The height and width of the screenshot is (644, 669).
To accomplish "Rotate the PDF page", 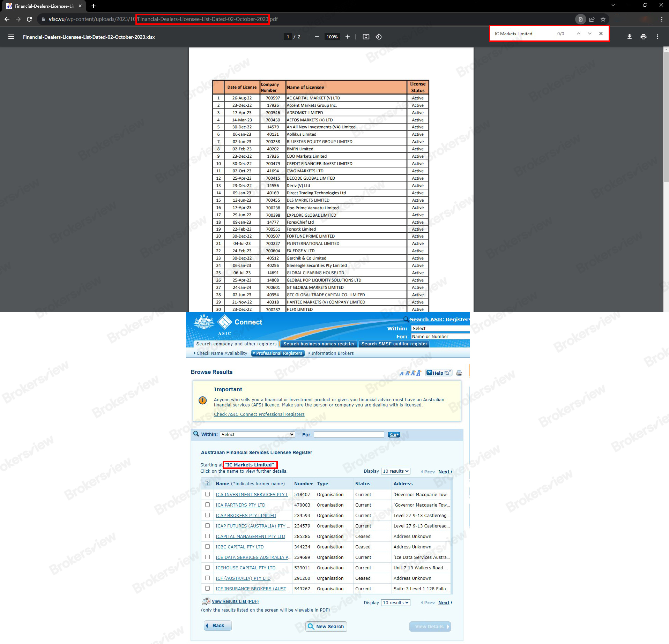I will point(379,37).
